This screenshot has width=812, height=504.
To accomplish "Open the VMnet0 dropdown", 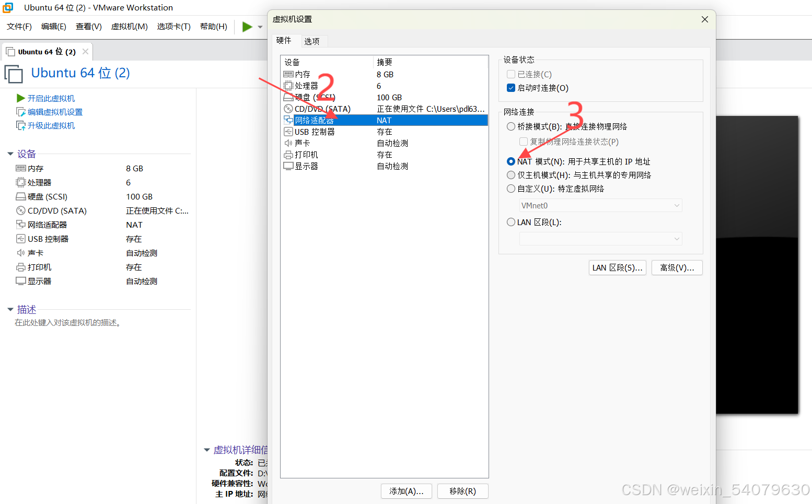I will [x=600, y=205].
